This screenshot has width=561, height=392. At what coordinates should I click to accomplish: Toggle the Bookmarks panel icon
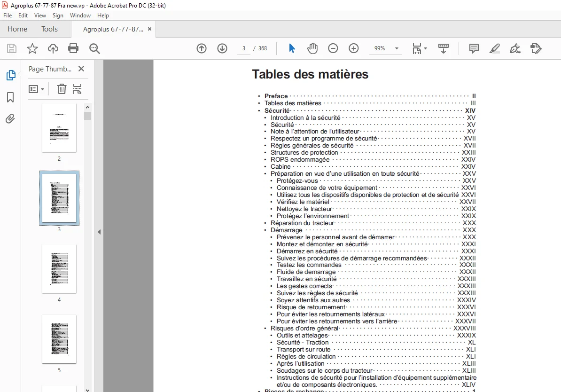pos(10,97)
